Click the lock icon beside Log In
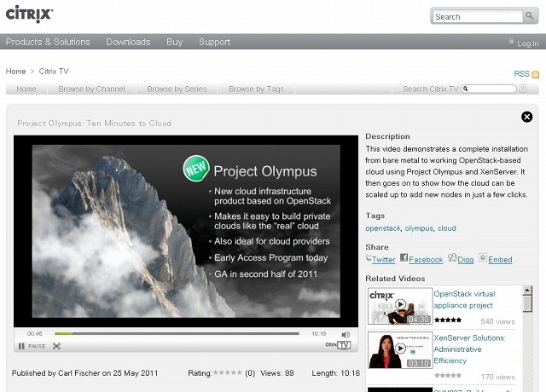This screenshot has height=392, width=546. (x=511, y=42)
